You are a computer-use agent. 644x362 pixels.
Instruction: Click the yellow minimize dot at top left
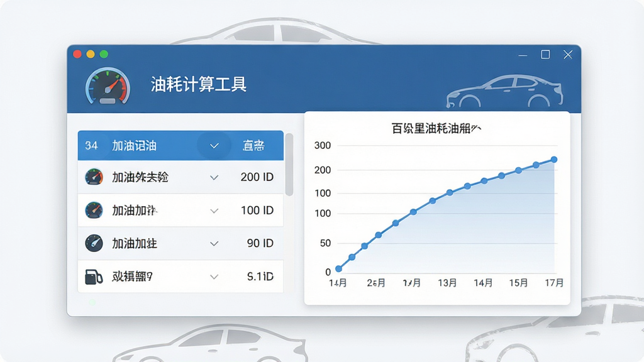click(91, 54)
